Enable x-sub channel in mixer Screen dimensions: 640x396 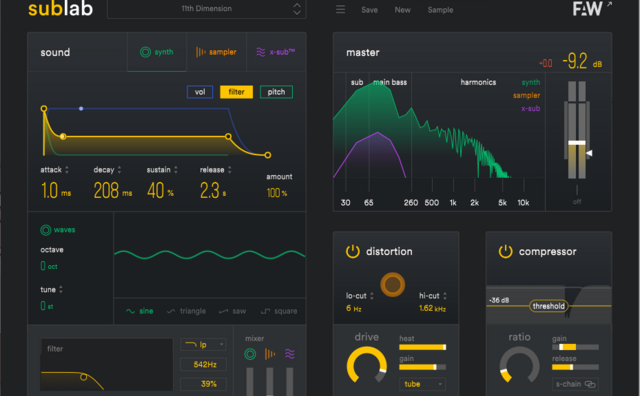(289, 354)
